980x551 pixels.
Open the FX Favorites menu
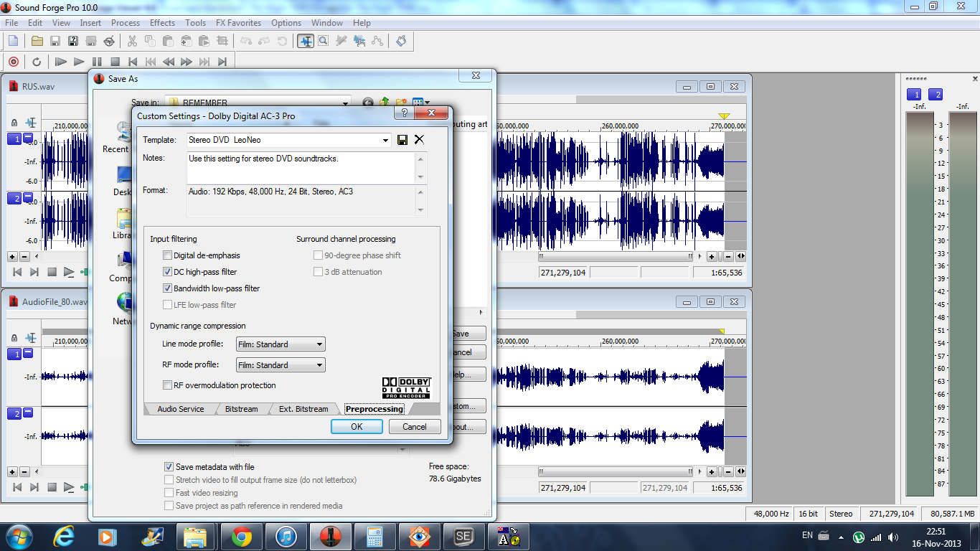[x=240, y=23]
